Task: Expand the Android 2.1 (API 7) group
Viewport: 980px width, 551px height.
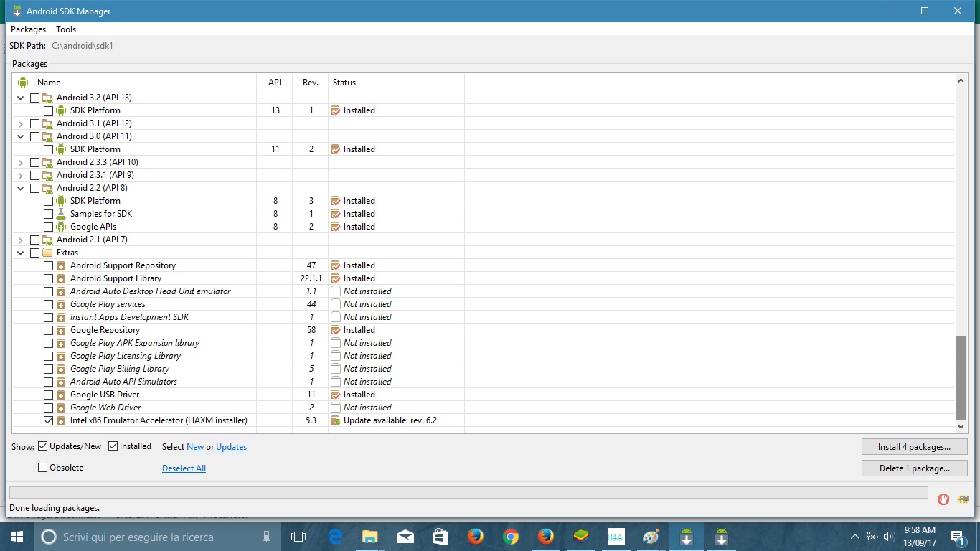Action: pos(20,240)
